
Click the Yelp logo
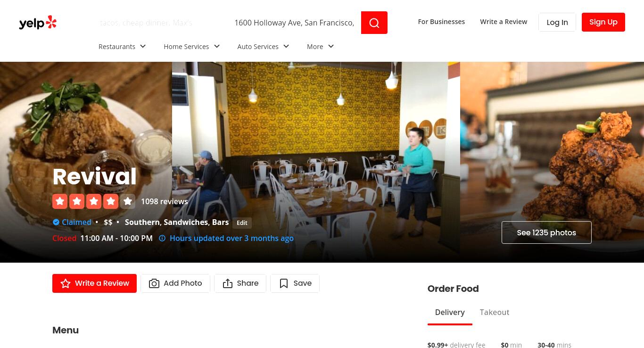(x=38, y=22)
